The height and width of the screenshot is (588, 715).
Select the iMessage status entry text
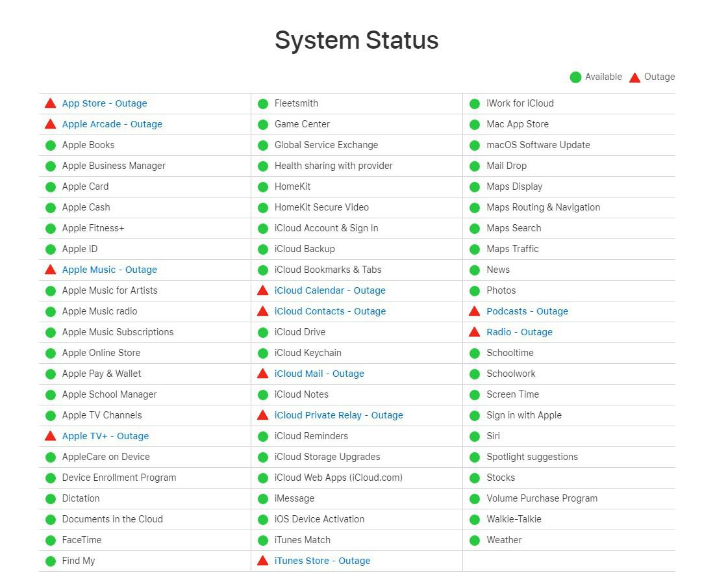(x=294, y=498)
